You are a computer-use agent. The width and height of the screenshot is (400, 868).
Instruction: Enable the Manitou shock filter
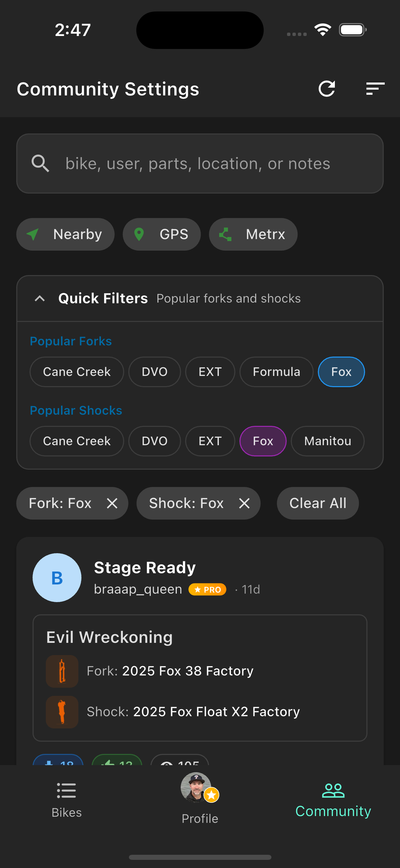tap(327, 441)
